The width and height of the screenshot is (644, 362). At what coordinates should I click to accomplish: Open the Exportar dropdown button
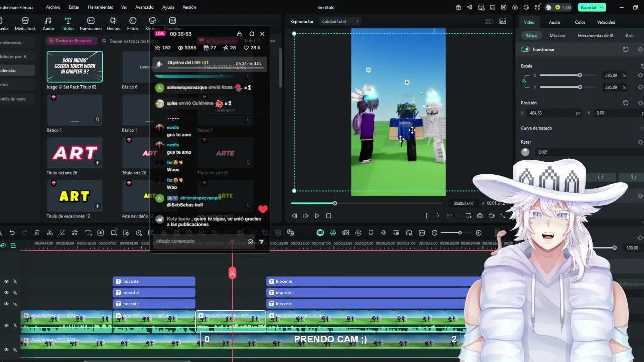pos(592,7)
